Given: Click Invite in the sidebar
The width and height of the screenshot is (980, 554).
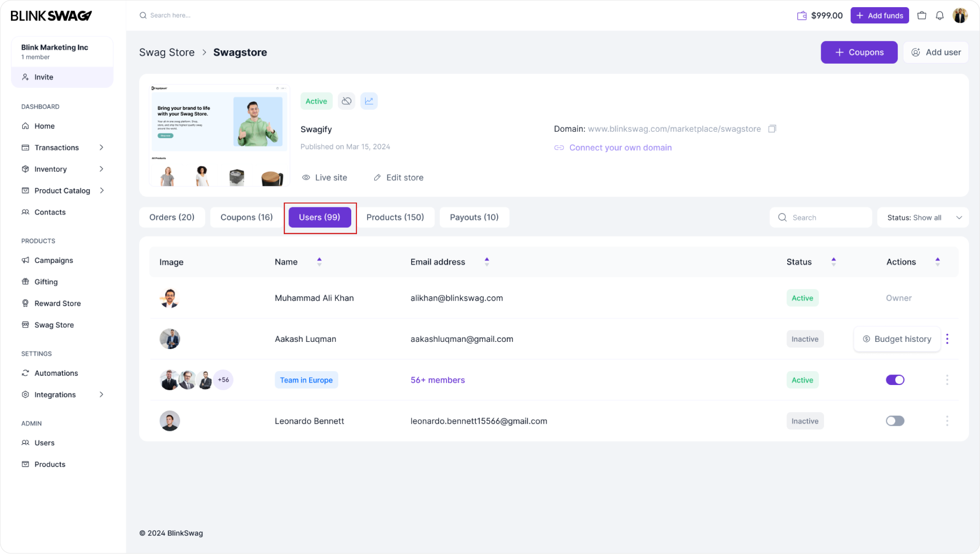Looking at the screenshot, I should (x=62, y=77).
